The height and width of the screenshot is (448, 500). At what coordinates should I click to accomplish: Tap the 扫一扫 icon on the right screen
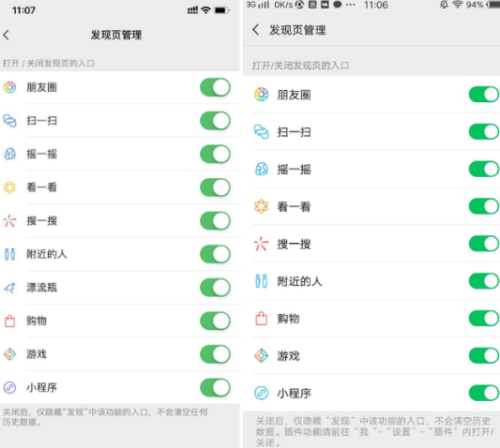[x=261, y=132]
